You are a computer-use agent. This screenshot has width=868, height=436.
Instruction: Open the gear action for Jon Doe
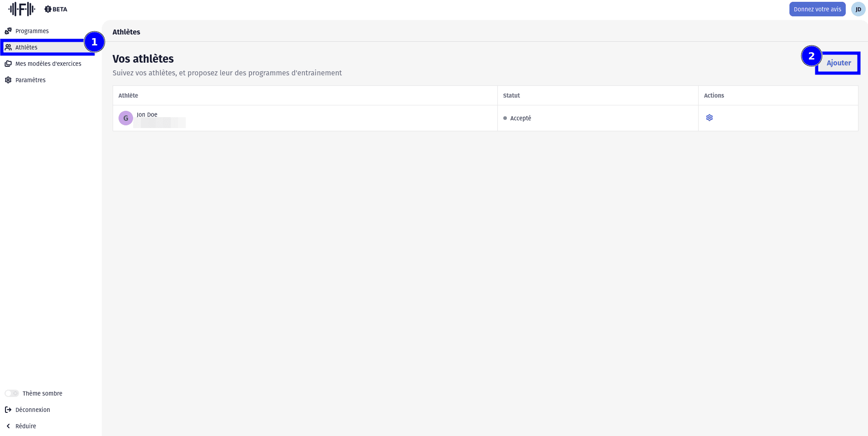709,118
